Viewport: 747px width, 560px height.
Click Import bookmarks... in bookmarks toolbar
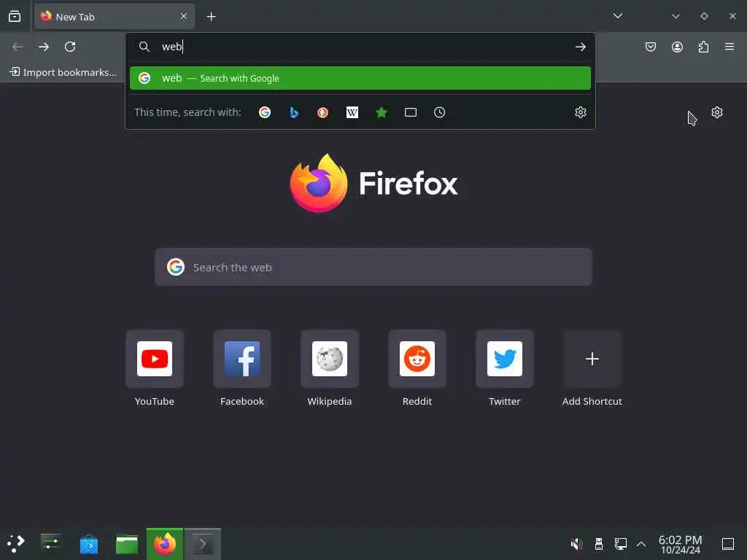click(63, 72)
